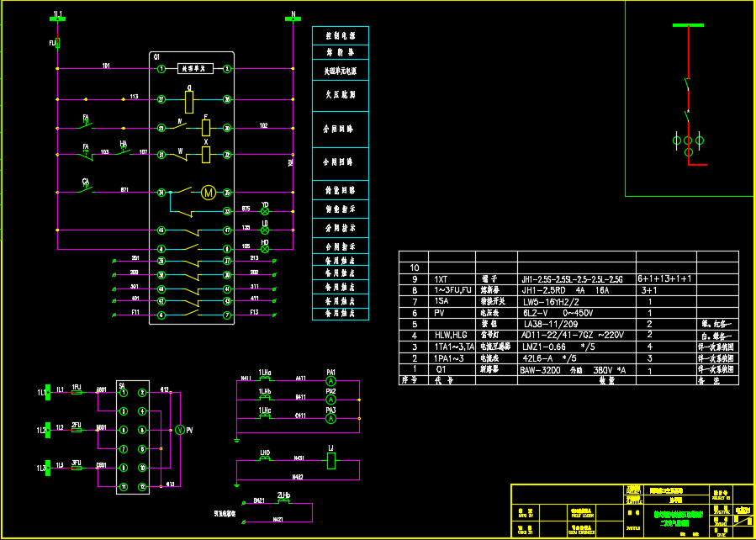Select the 欠压脱扣 legend cell

[x=341, y=95]
